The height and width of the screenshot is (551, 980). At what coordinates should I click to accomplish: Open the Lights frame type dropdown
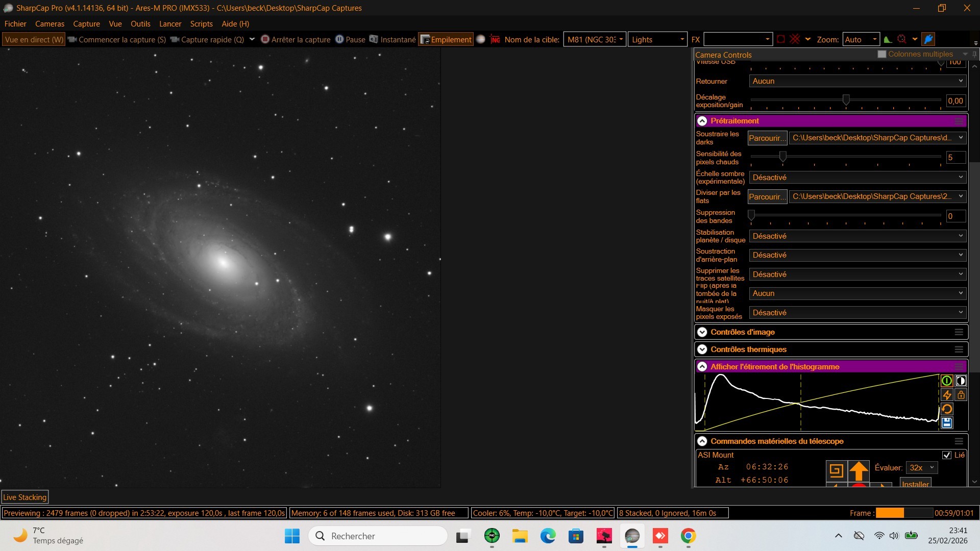pos(657,39)
